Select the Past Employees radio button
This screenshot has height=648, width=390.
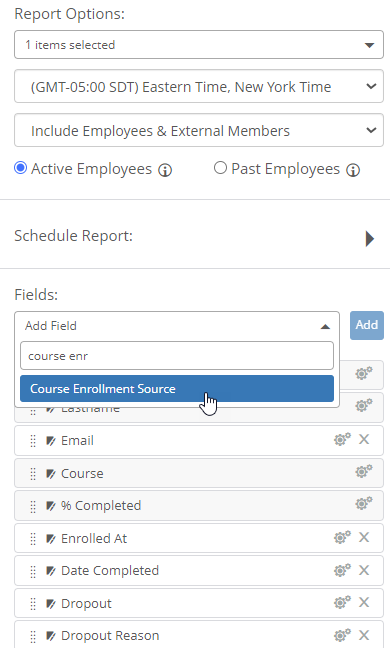220,168
